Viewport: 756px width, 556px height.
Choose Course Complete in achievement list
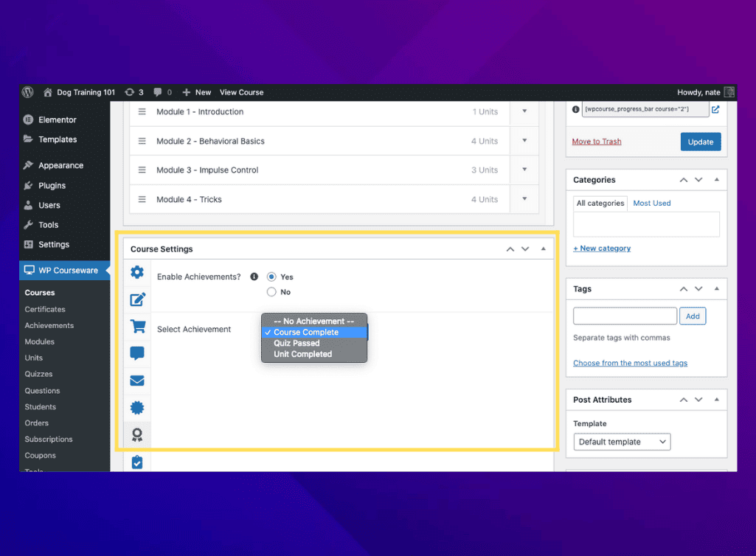(314, 333)
